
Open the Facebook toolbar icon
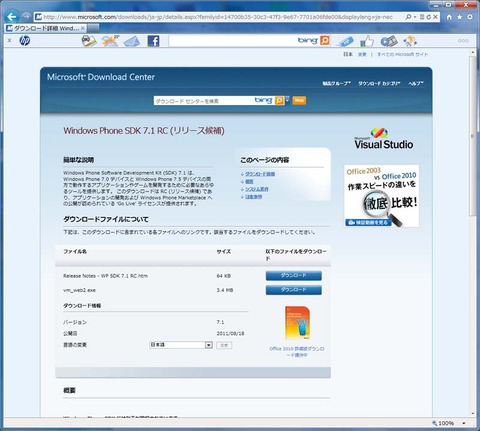[x=153, y=41]
